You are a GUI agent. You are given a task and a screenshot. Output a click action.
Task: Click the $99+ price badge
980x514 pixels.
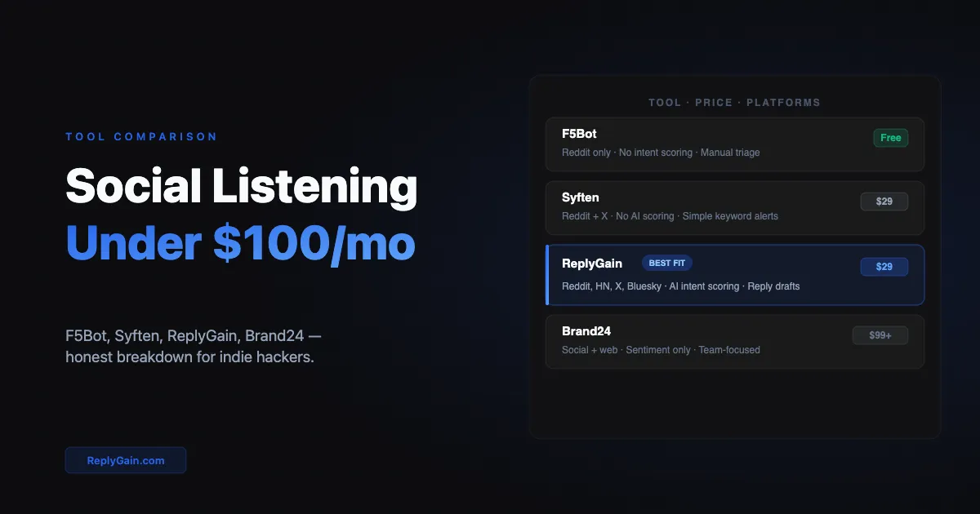880,335
